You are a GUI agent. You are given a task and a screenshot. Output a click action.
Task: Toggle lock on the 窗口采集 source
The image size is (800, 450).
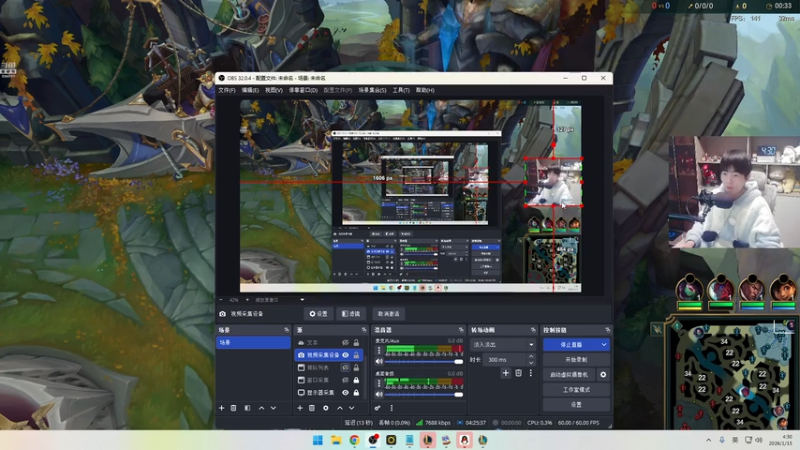click(356, 380)
